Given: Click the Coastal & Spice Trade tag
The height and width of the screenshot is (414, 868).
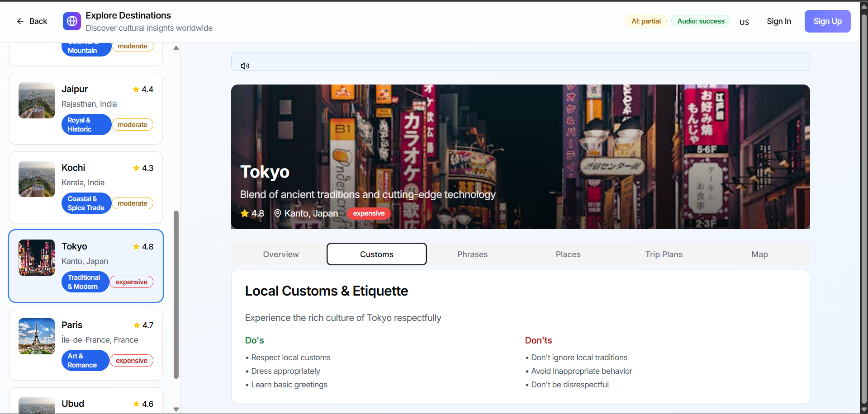Looking at the screenshot, I should pyautogui.click(x=86, y=203).
